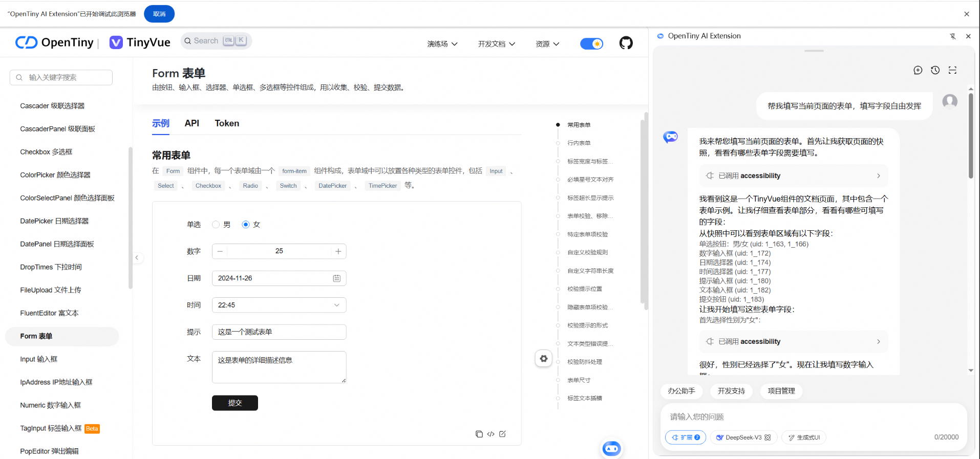The image size is (980, 459).
Task: Switch to the Token tab
Action: 227,123
